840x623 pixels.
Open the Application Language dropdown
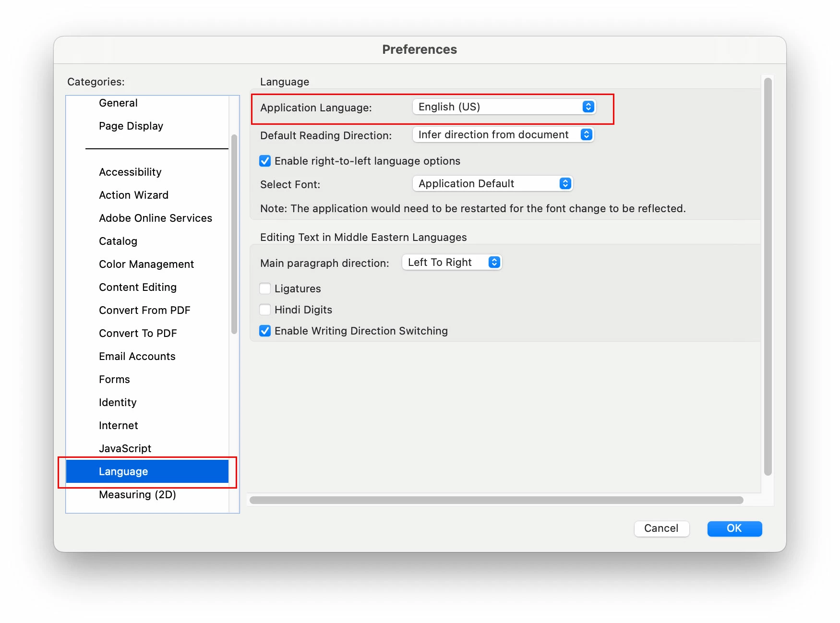504,107
